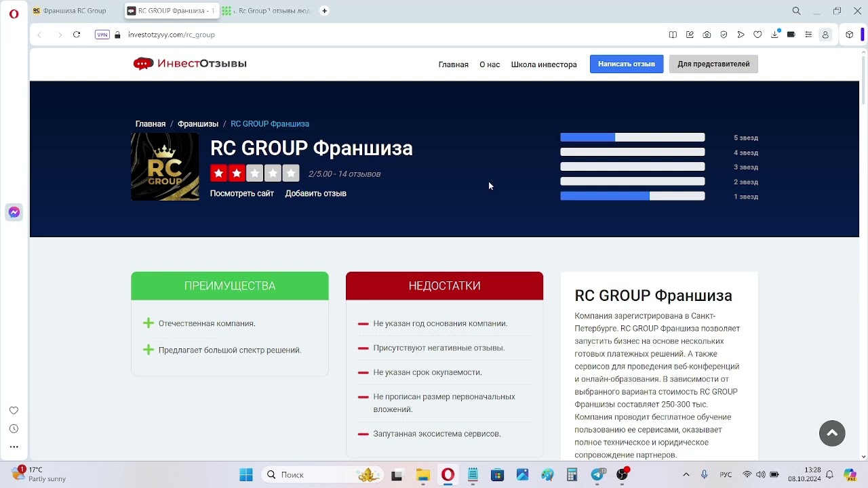Viewport: 868px width, 488px height.
Task: Click the 3 звезд rating bar
Action: [x=632, y=167]
